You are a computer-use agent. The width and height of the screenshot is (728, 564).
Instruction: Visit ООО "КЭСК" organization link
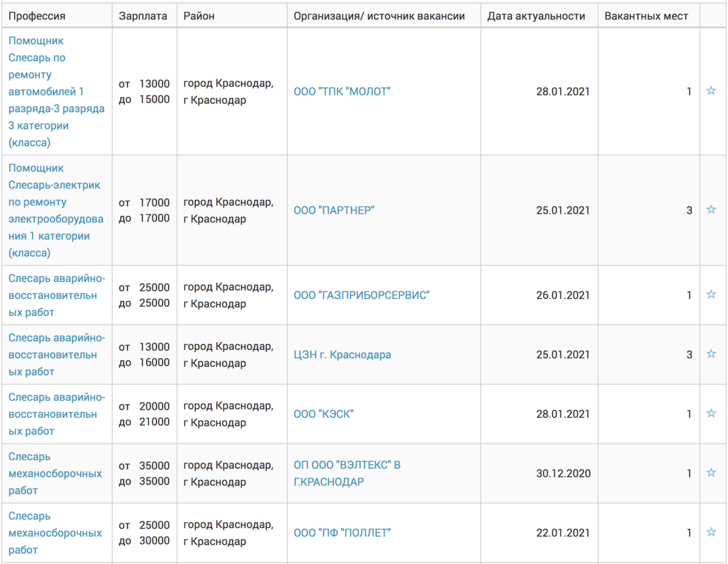323,414
